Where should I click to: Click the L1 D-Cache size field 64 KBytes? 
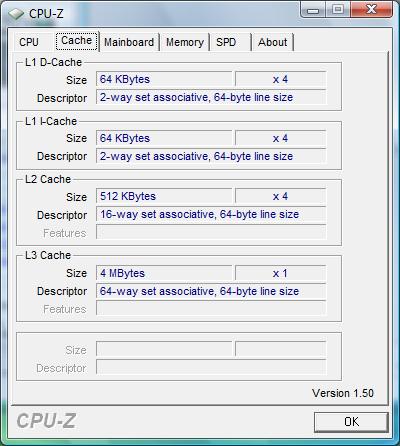point(164,79)
